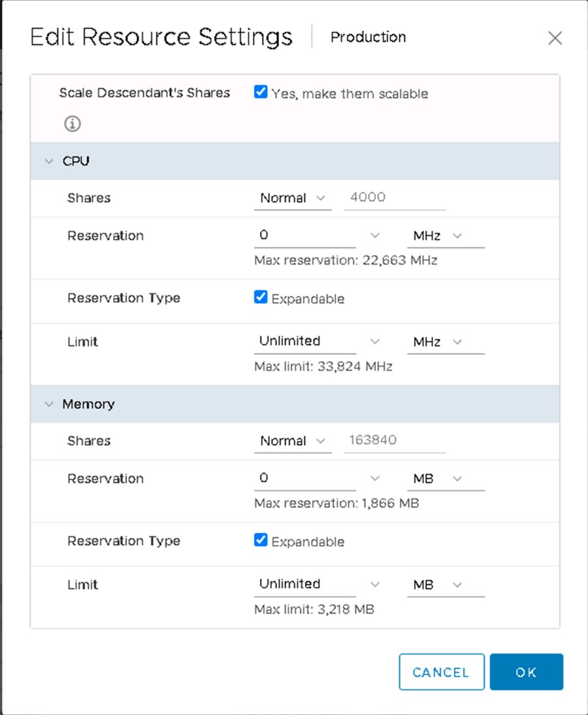The height and width of the screenshot is (715, 588).
Task: Click the information icon under Scale Descendant's Shares
Action: click(72, 124)
